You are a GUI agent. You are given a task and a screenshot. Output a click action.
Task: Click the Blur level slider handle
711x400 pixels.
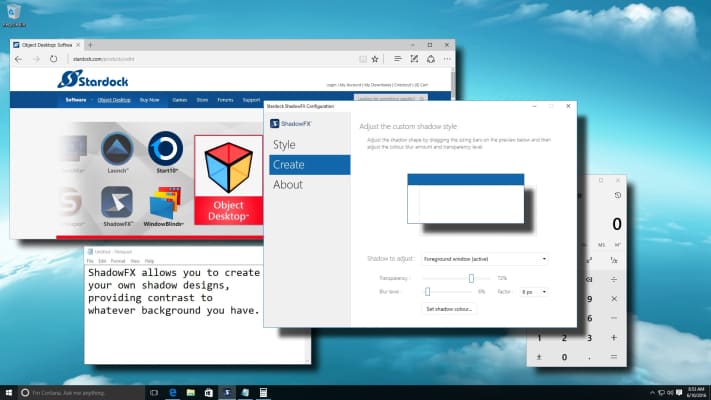pyautogui.click(x=427, y=291)
